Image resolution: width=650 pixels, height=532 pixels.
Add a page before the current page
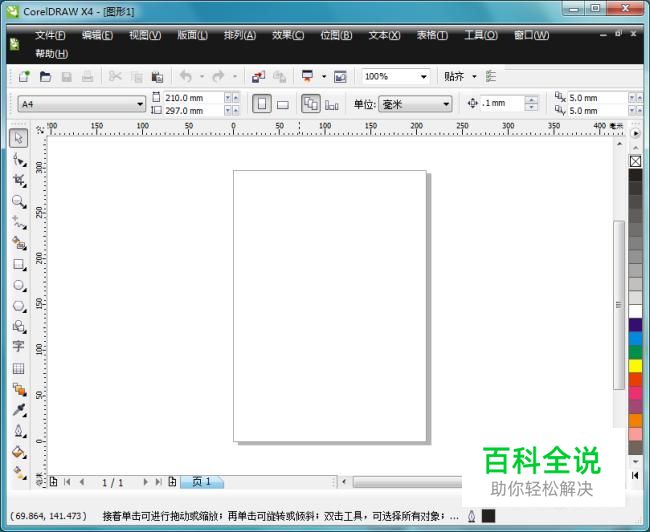[x=53, y=482]
